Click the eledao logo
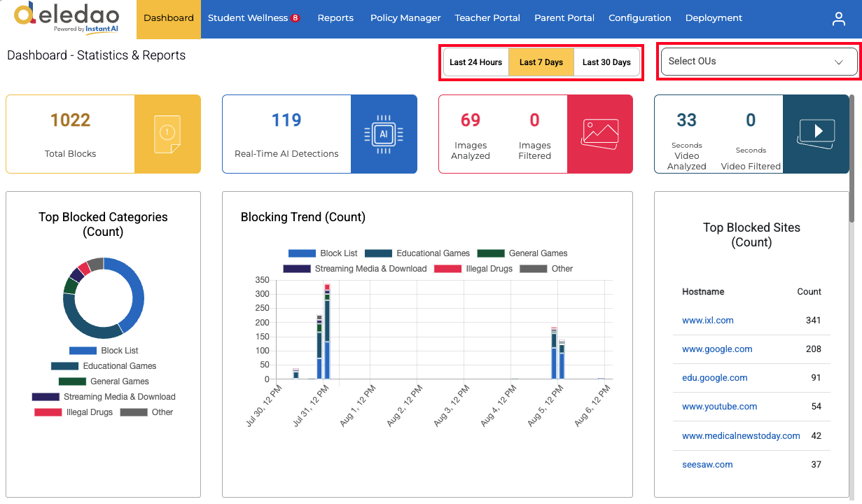This screenshot has width=862, height=504. tap(67, 17)
